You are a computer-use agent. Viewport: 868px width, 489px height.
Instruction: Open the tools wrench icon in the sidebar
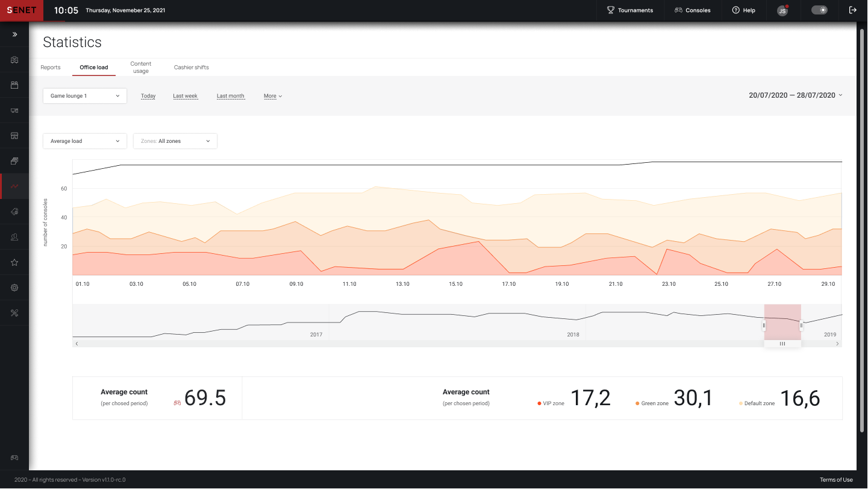14,313
